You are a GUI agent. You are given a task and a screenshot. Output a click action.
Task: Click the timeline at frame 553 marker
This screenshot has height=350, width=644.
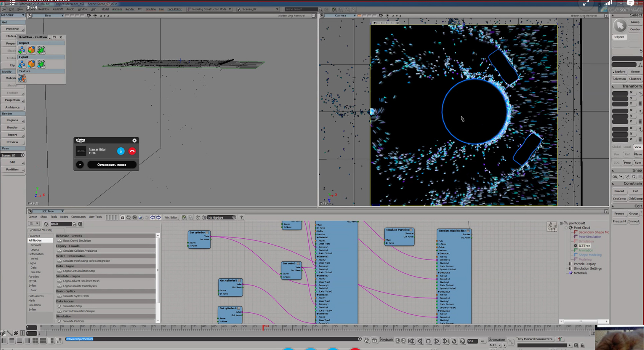tap(263, 327)
